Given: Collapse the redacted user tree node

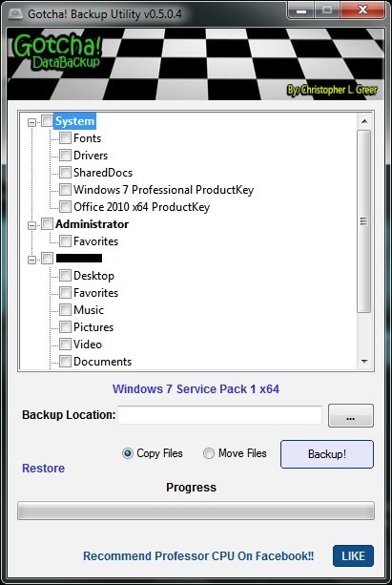Looking at the screenshot, I should (31, 260).
